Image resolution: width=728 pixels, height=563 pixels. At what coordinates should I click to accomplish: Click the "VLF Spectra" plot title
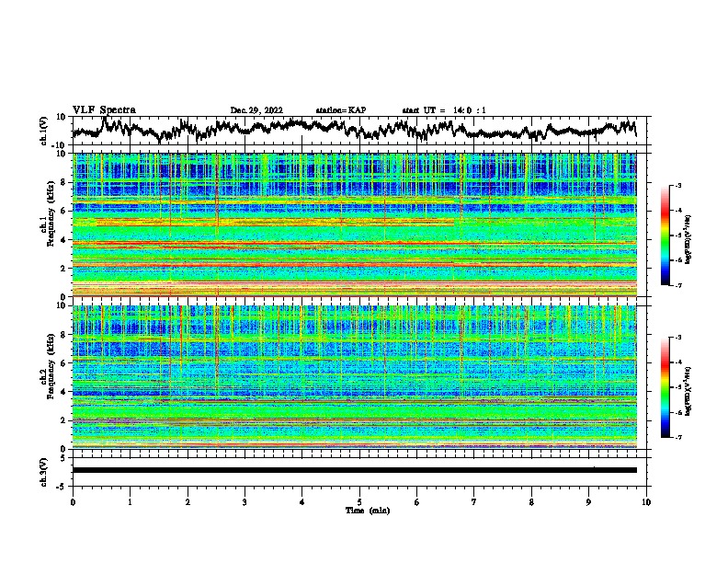104,110
